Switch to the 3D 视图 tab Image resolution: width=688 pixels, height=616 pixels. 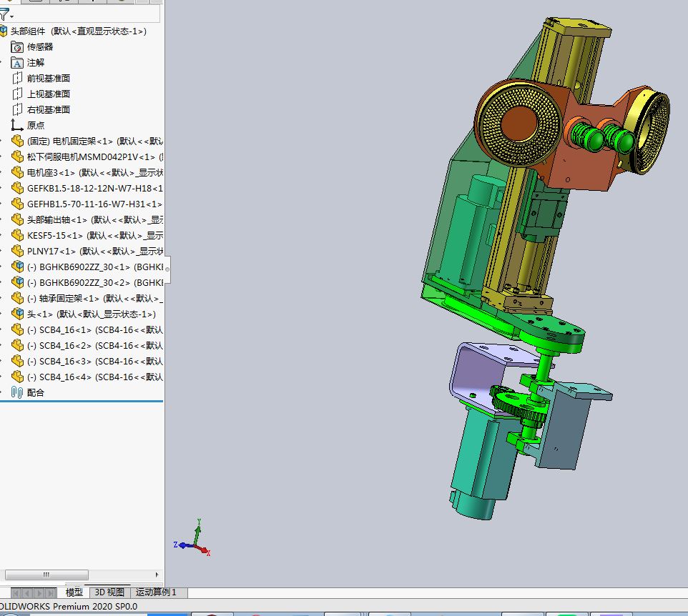[109, 592]
